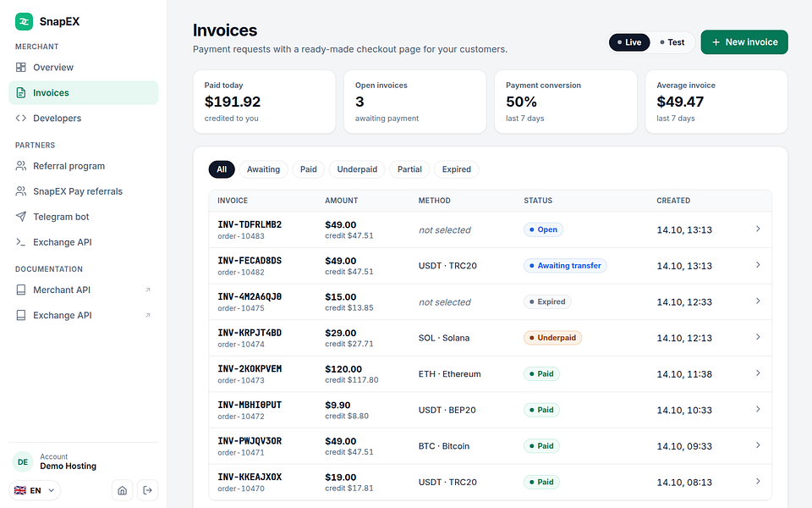Expand invoice INV-FECAD8DS with its chevron
The height and width of the screenshot is (508, 812).
pos(758,265)
